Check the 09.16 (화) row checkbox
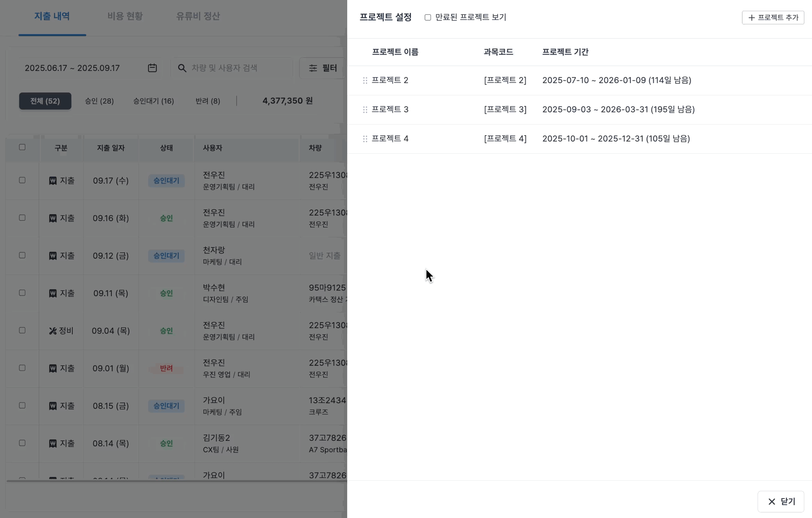 tap(22, 218)
